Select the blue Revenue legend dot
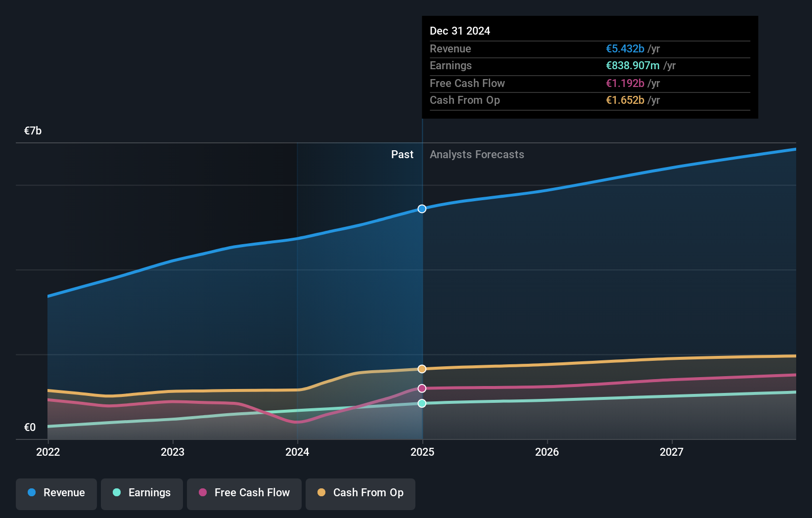This screenshot has height=518, width=812. pyautogui.click(x=31, y=493)
